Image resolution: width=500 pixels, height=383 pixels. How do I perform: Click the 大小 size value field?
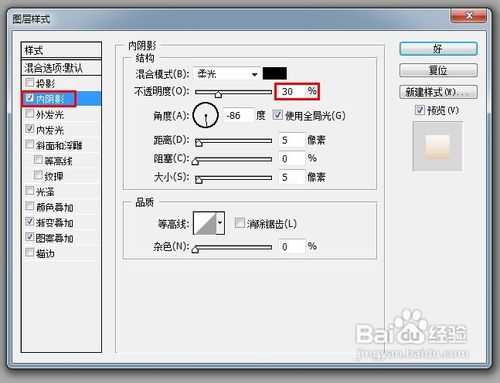tap(292, 177)
